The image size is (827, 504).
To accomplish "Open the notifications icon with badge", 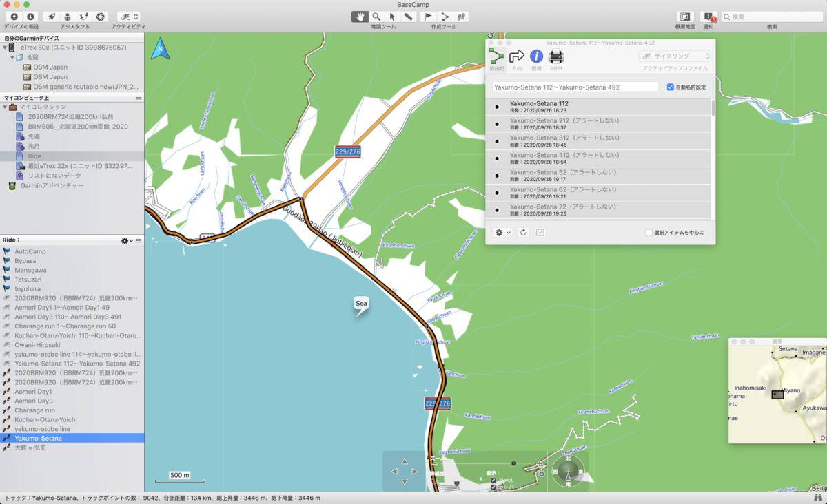I will point(708,17).
